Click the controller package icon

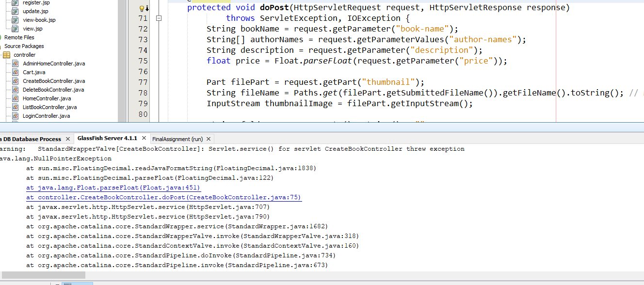[x=7, y=55]
